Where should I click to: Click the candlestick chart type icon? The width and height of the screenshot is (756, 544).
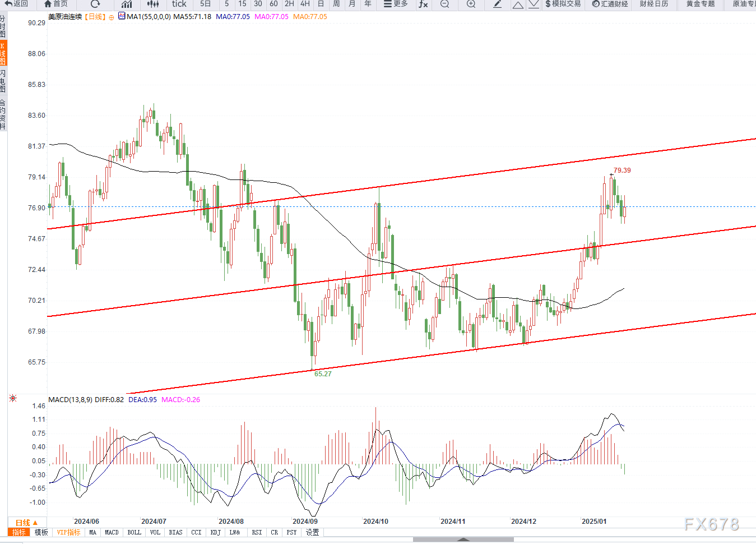pyautogui.click(x=152, y=4)
